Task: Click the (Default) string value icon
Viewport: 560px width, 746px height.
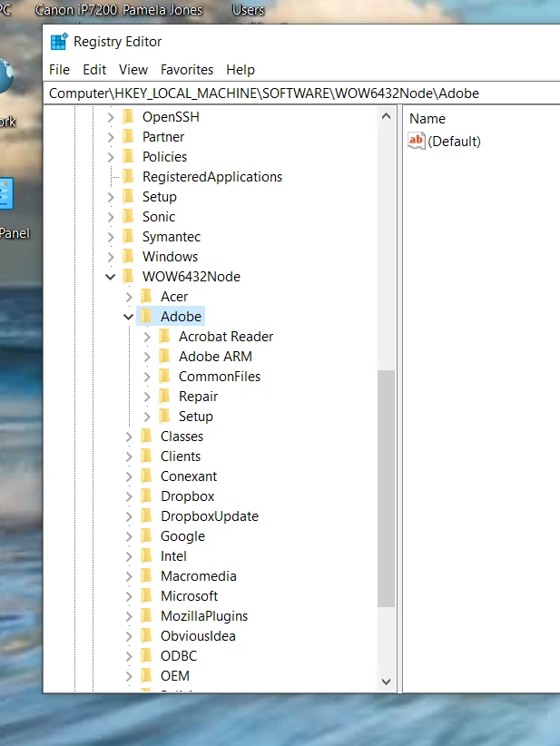Action: (417, 141)
